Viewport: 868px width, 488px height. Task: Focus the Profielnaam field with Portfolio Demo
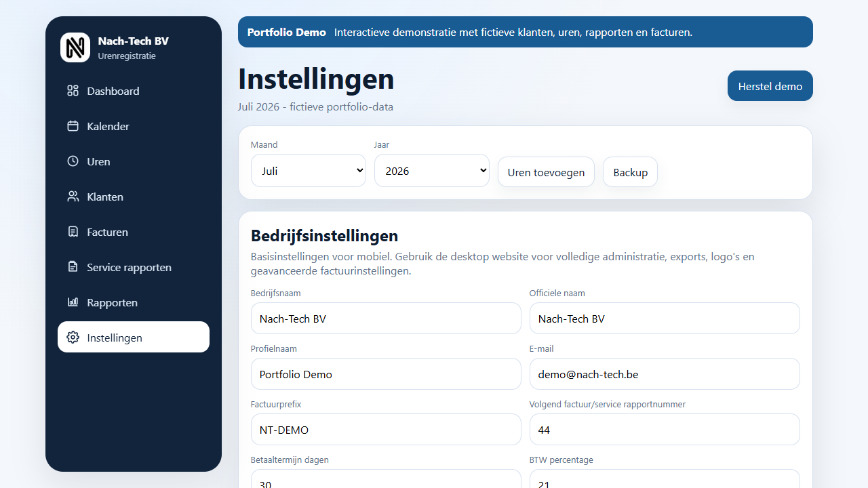[386, 374]
